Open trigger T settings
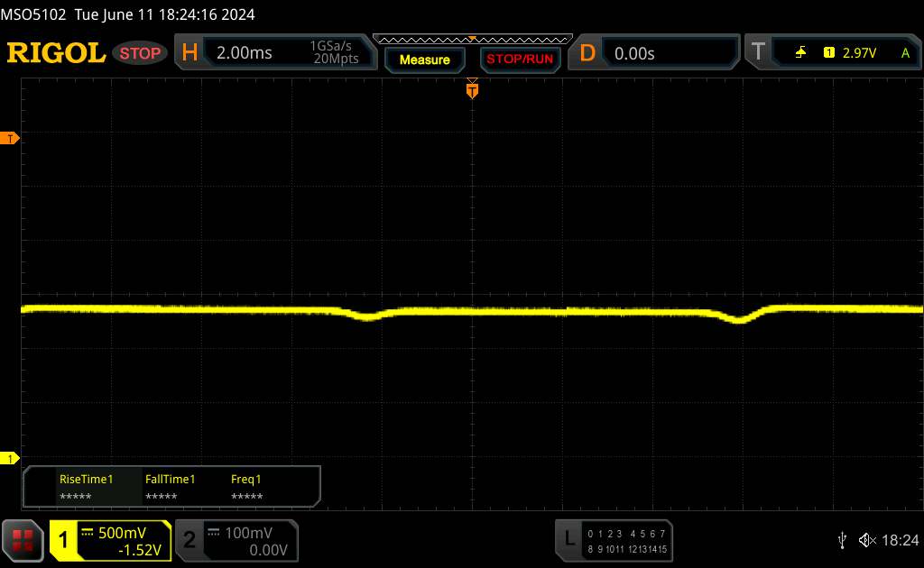The height and width of the screenshot is (568, 924). 758,51
